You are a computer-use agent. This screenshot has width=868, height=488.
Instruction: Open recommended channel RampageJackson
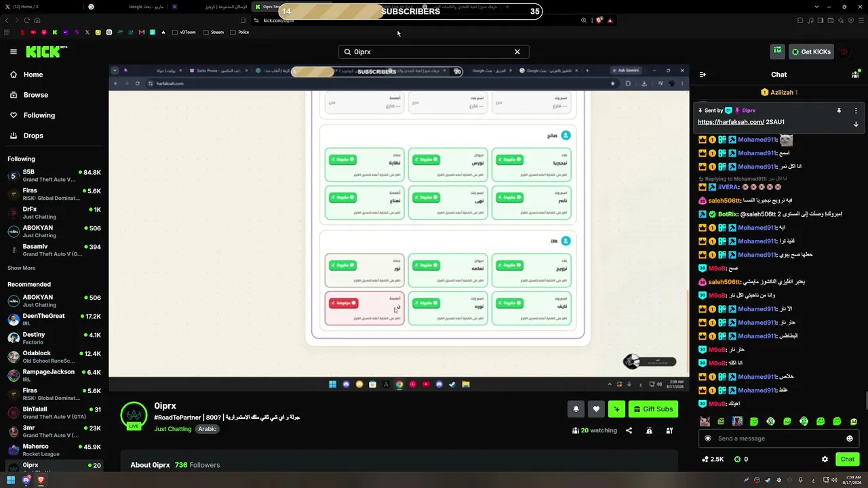coord(54,375)
